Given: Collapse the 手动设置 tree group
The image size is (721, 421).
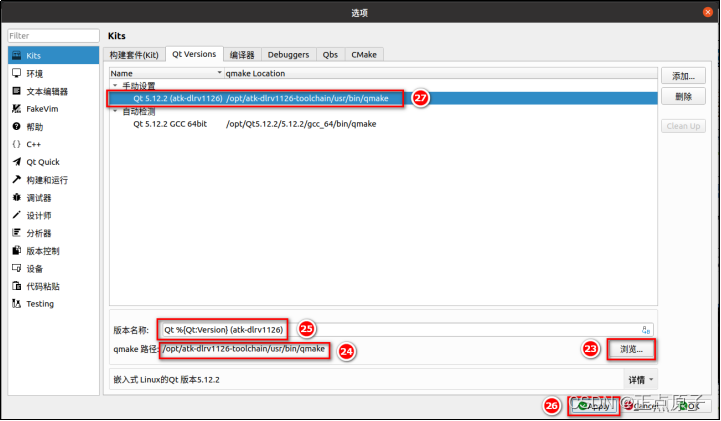Looking at the screenshot, I should tap(115, 86).
